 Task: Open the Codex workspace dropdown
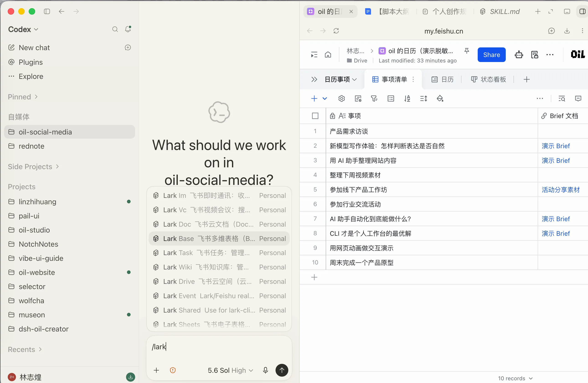(23, 29)
